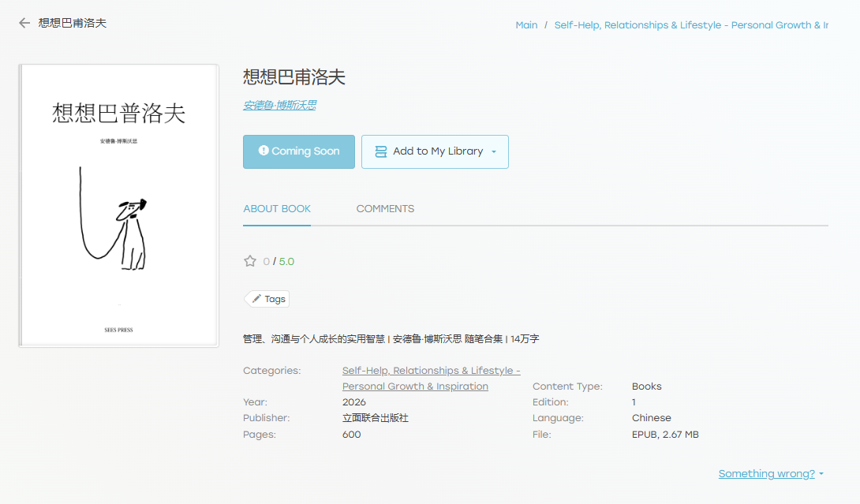Click the 想想巴甫洛夫 title beside back arrow

73,24
